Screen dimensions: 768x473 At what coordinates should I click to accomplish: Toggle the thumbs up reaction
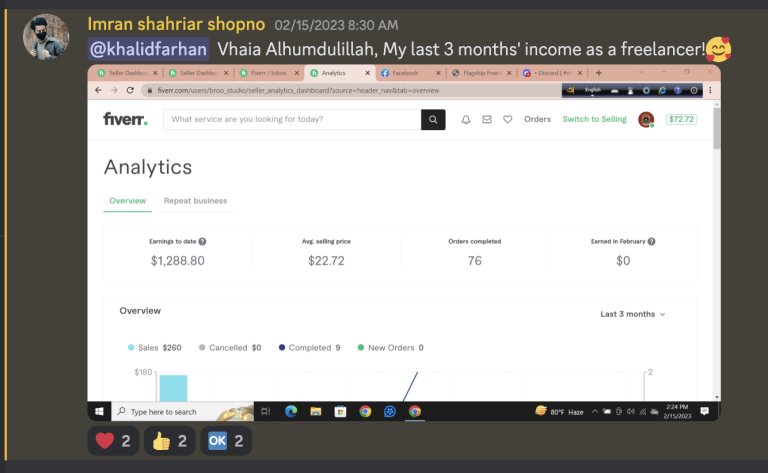pyautogui.click(x=169, y=441)
